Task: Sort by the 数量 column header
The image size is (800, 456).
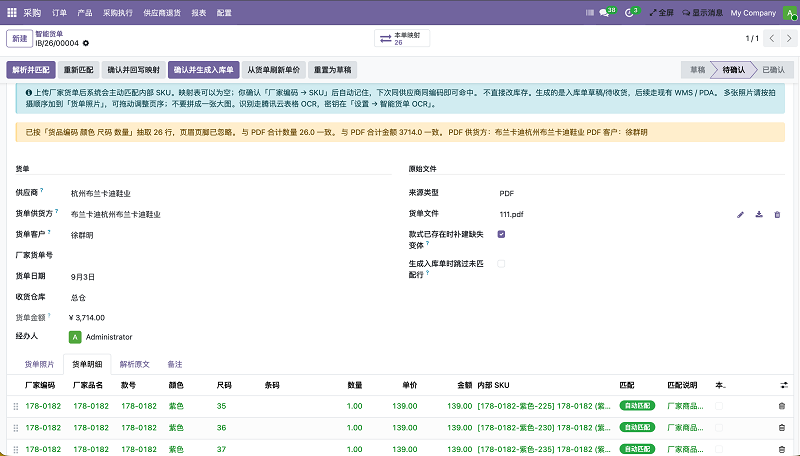Action: [x=355, y=385]
